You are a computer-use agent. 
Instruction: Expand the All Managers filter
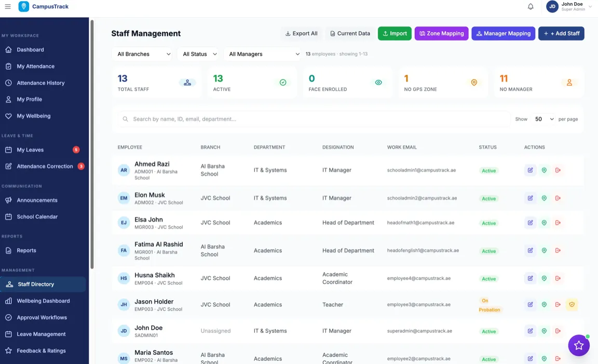click(263, 54)
